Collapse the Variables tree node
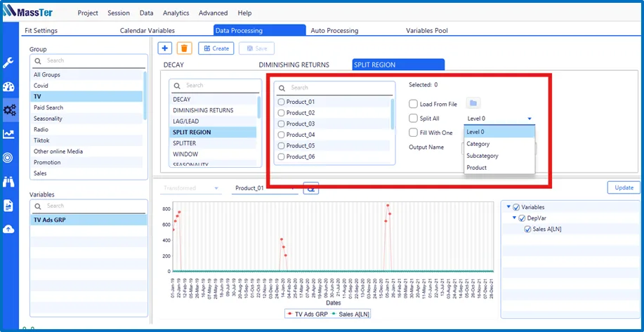The image size is (644, 332). coord(508,207)
